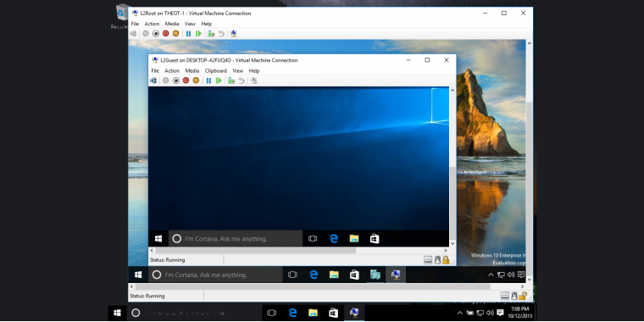
Task: Click red Shut Down icon in L2Root toolbar
Action: (x=165, y=34)
